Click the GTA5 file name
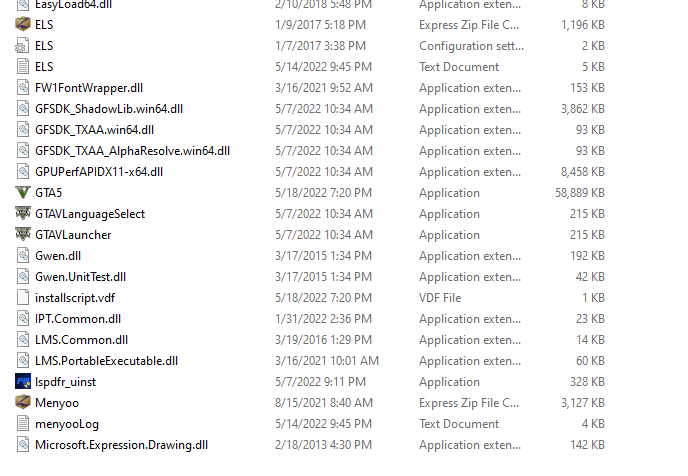Viewport: 688px width, 476px height. [x=49, y=193]
